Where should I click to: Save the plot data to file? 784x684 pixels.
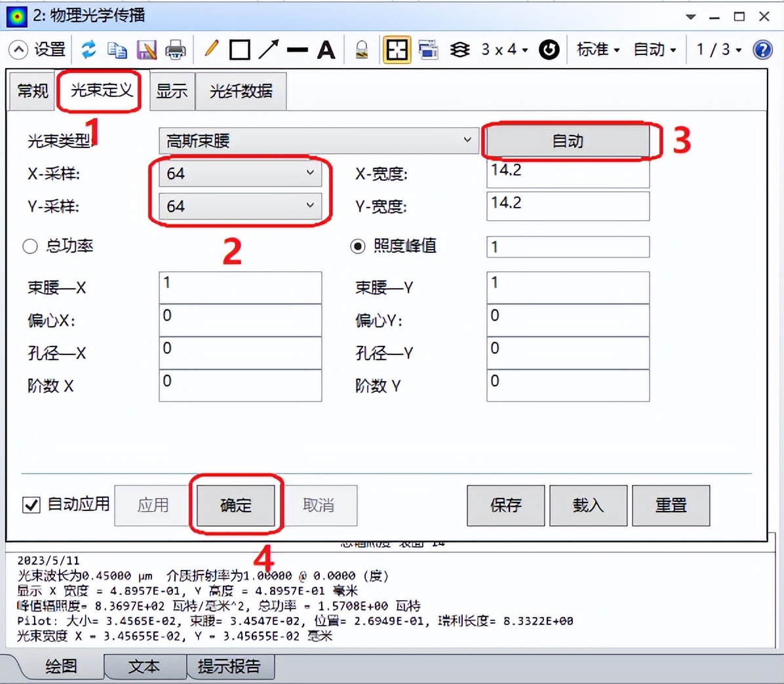146,49
